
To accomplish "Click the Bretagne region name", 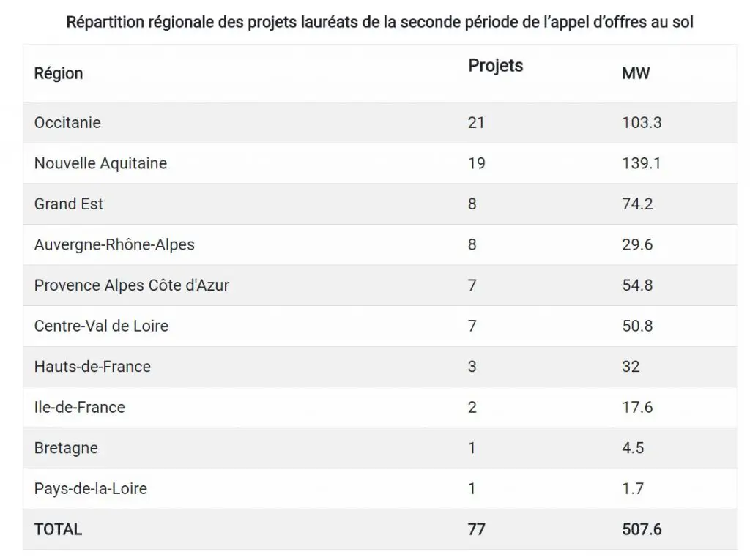I will (66, 447).
